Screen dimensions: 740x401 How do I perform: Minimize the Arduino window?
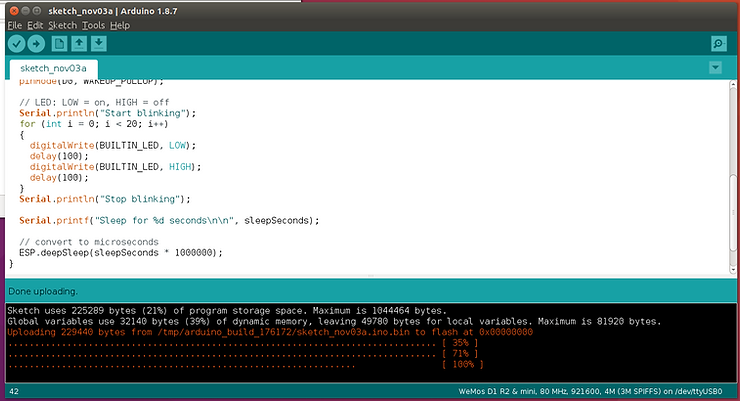coord(25,10)
